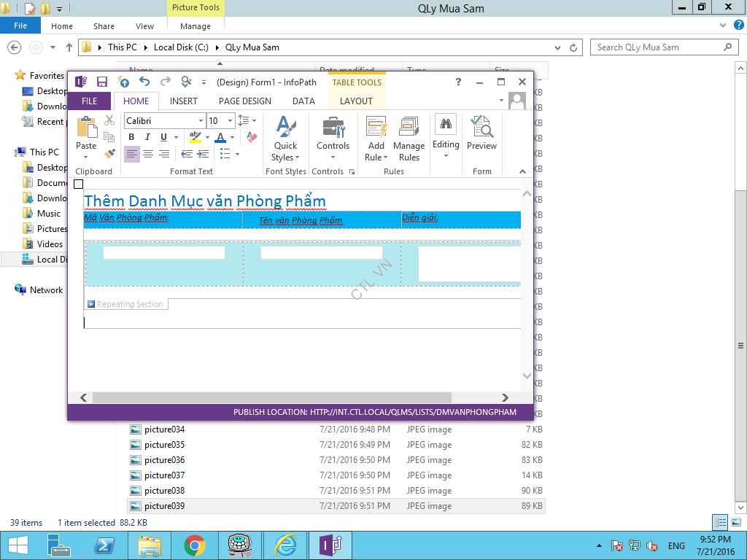Click the Manage Rules icon

409,139
